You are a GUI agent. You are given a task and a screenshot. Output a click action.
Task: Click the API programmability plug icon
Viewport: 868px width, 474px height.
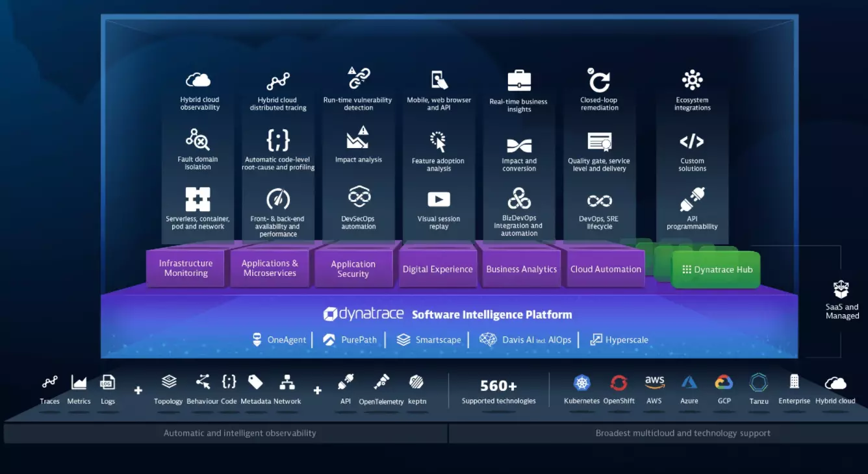pyautogui.click(x=692, y=199)
